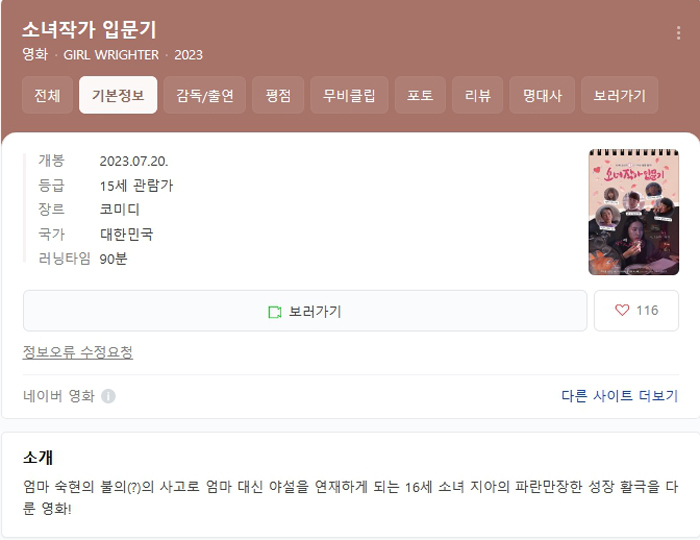Go to the 평점 ratings tab
The width and height of the screenshot is (700, 540).
pyautogui.click(x=278, y=95)
